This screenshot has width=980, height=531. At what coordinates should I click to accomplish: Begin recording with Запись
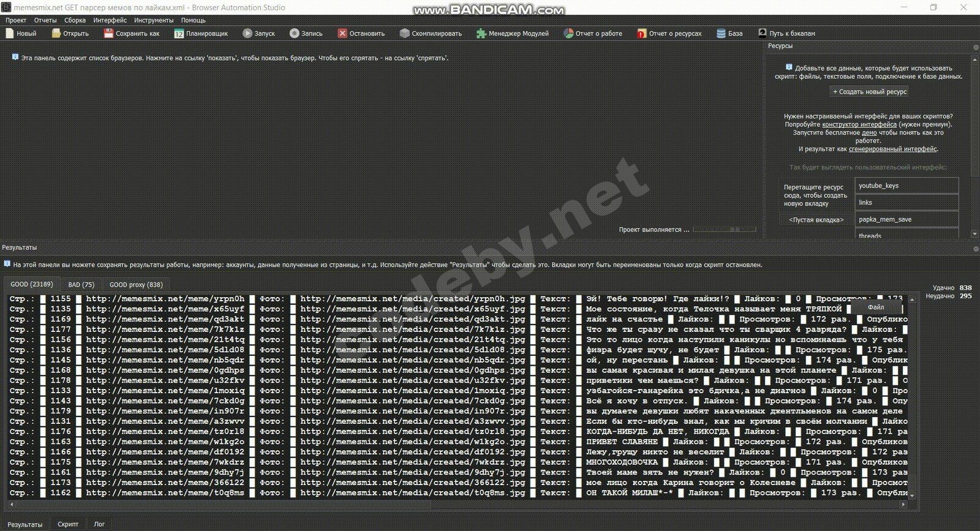tap(306, 34)
